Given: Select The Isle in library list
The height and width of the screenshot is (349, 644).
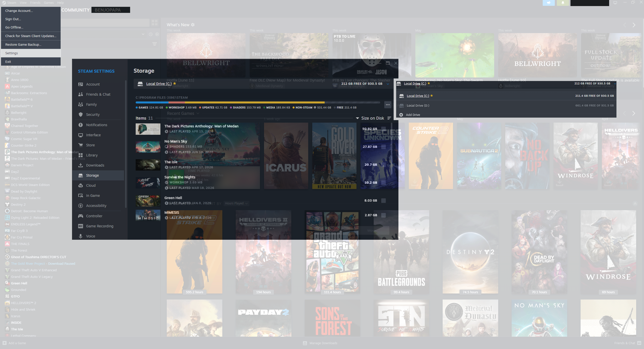Looking at the screenshot, I should [x=17, y=329].
